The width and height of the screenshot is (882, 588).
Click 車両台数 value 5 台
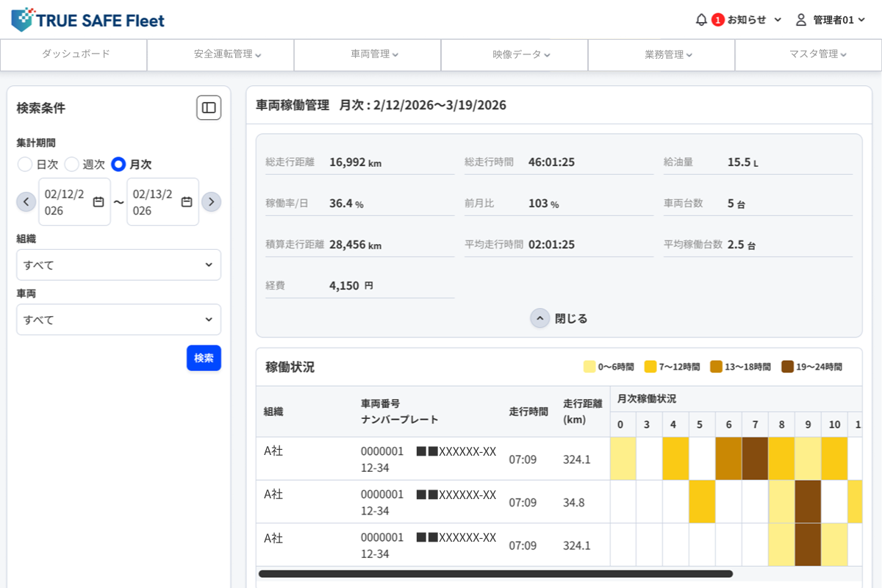click(736, 203)
